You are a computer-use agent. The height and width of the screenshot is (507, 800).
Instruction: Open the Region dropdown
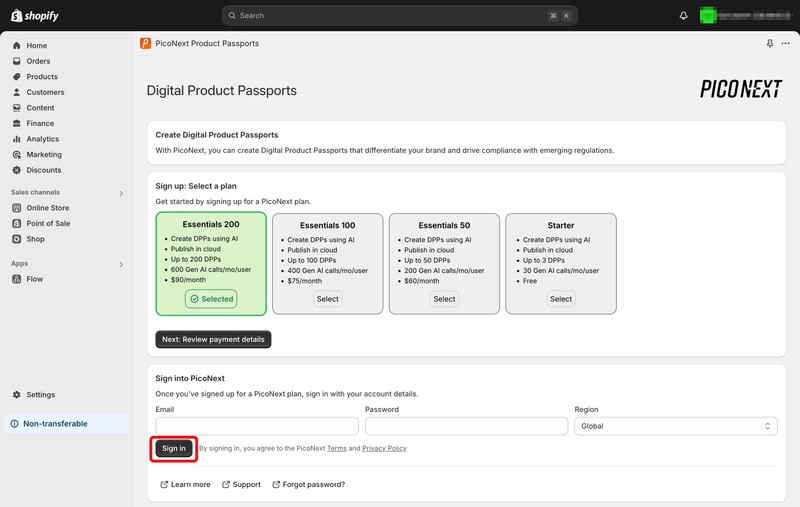676,426
